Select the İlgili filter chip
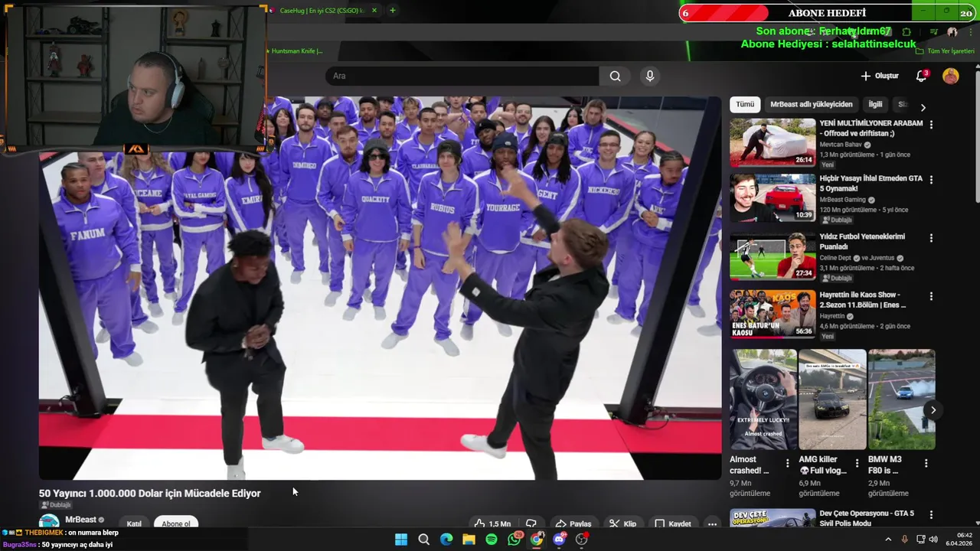 click(x=875, y=104)
